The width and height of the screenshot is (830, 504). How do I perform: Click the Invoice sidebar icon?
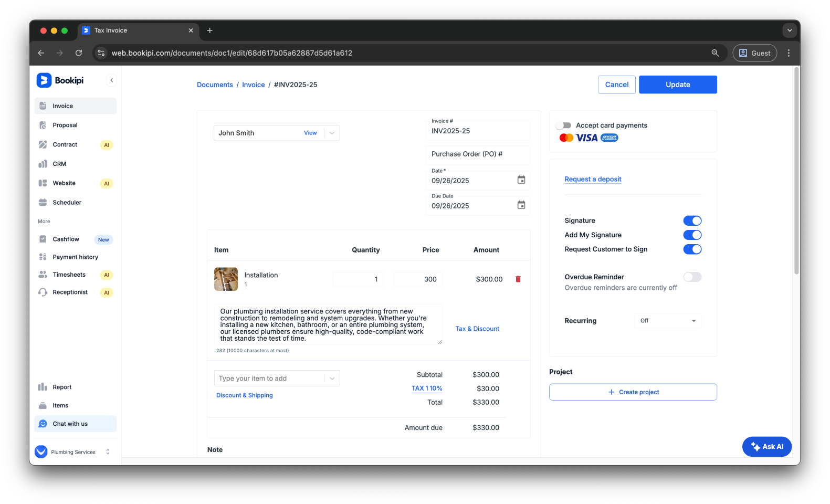pos(43,106)
